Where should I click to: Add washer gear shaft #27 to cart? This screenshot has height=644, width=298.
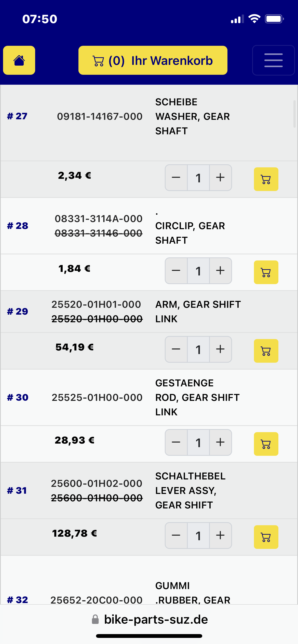(266, 179)
